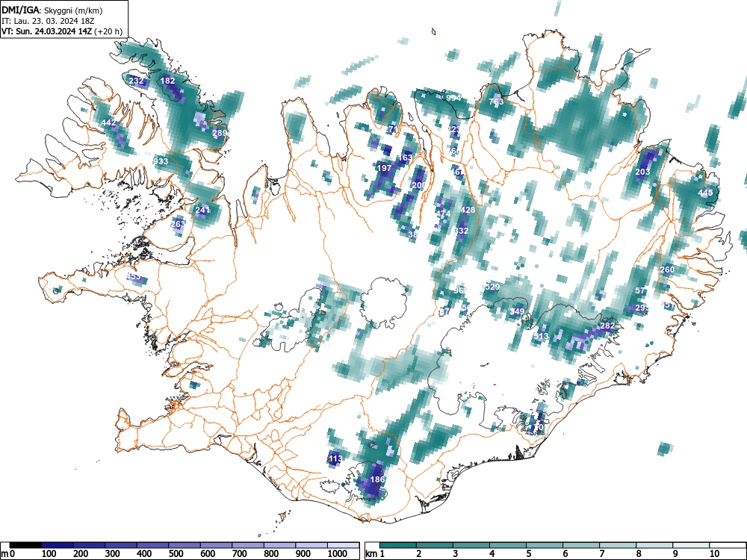Click the '232' visibility label in Westfjords
The height and width of the screenshot is (560, 747).
136,81
